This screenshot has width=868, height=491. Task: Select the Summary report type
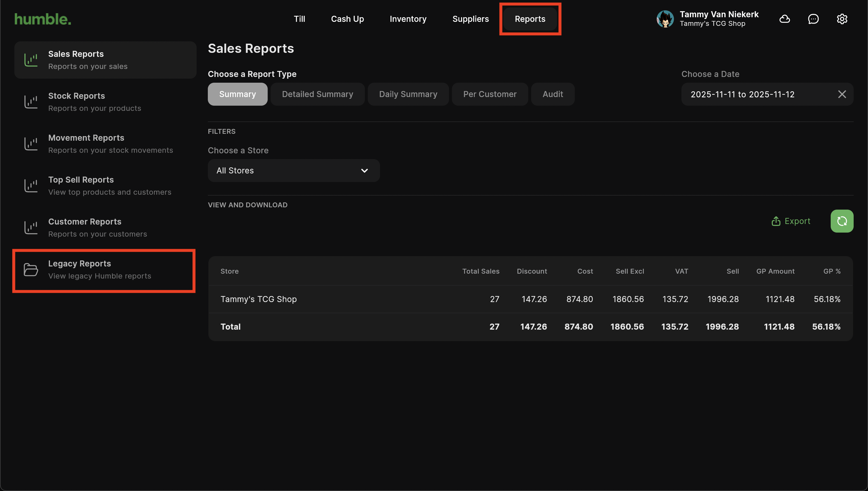(x=237, y=94)
